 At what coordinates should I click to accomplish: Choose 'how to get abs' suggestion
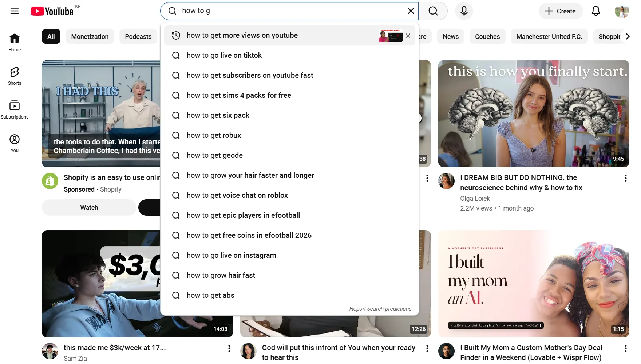coord(289,295)
